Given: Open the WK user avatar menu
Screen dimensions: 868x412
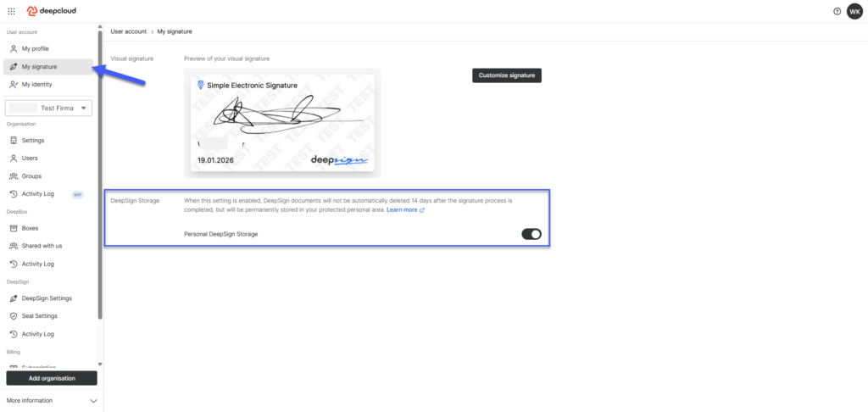Looking at the screenshot, I should point(854,11).
